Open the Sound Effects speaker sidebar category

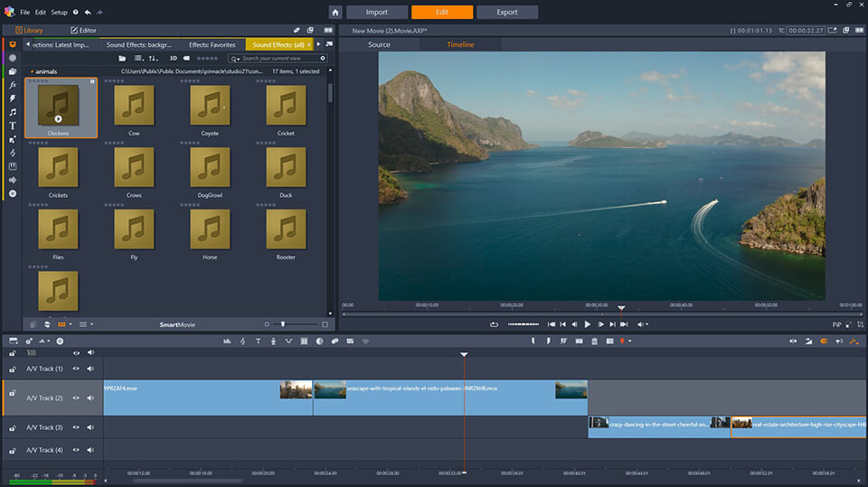[13, 180]
